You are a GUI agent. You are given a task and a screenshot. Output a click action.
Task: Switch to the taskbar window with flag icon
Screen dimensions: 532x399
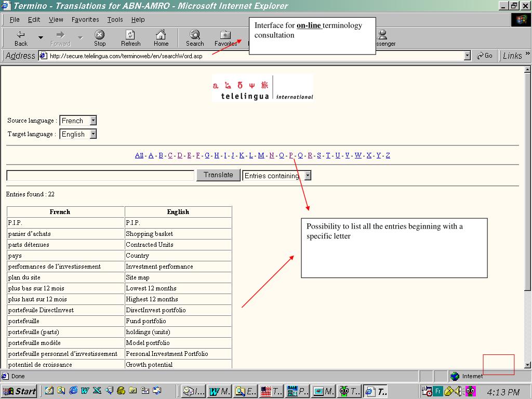271,391
